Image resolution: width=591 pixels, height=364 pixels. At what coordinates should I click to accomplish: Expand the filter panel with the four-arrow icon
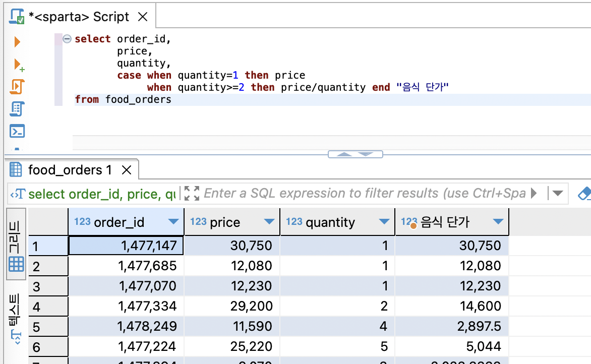192,193
